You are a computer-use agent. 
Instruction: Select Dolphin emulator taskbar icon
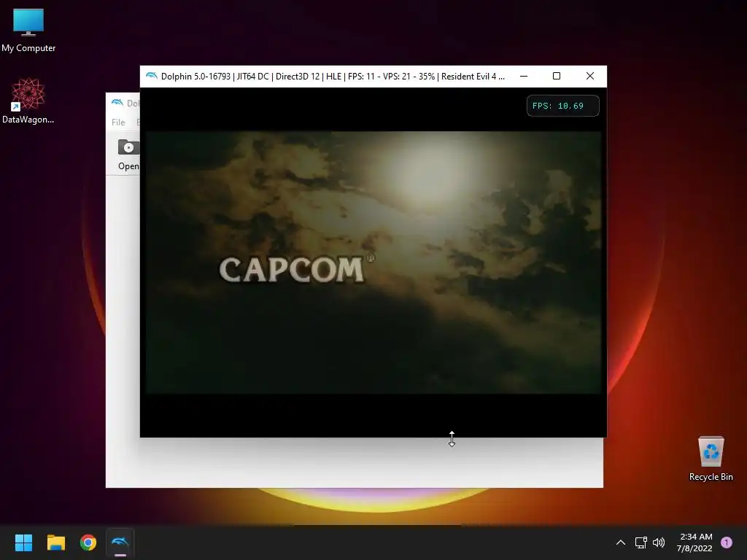point(120,542)
